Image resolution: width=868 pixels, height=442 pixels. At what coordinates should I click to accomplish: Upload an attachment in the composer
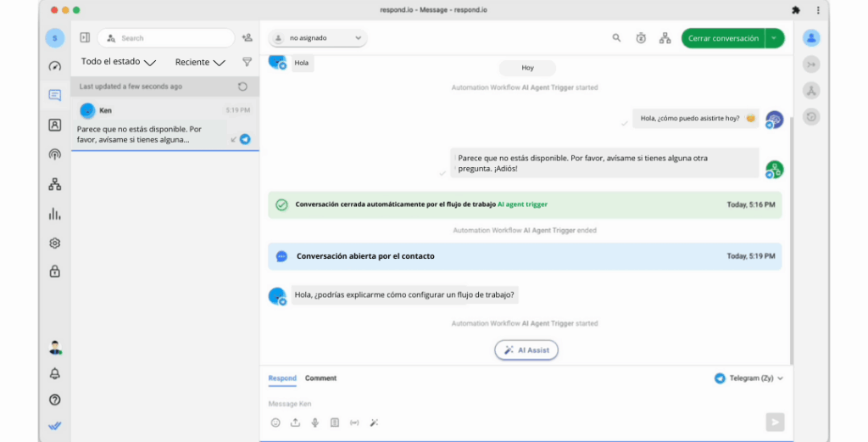(295, 422)
